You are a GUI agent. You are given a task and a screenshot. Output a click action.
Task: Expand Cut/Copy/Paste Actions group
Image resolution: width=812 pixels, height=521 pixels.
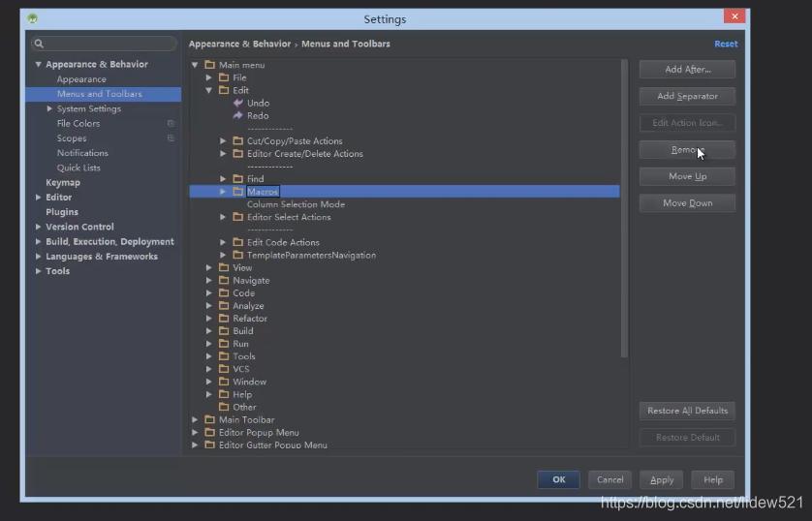(223, 140)
